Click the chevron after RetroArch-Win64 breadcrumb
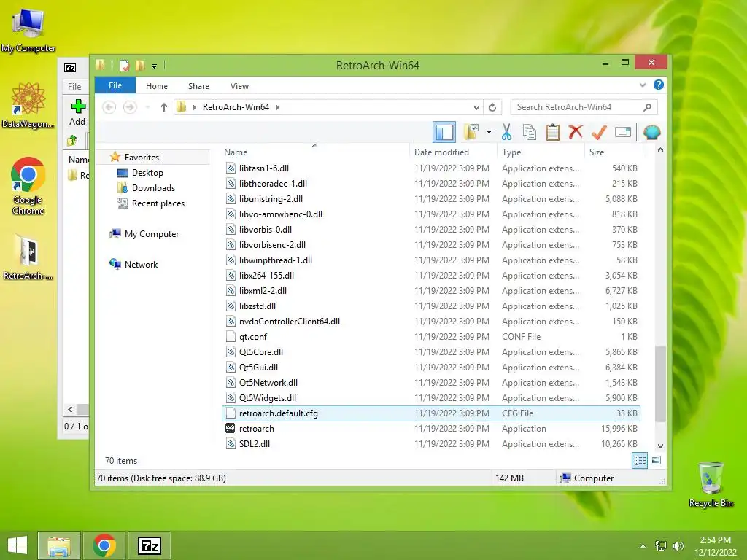 pos(277,107)
